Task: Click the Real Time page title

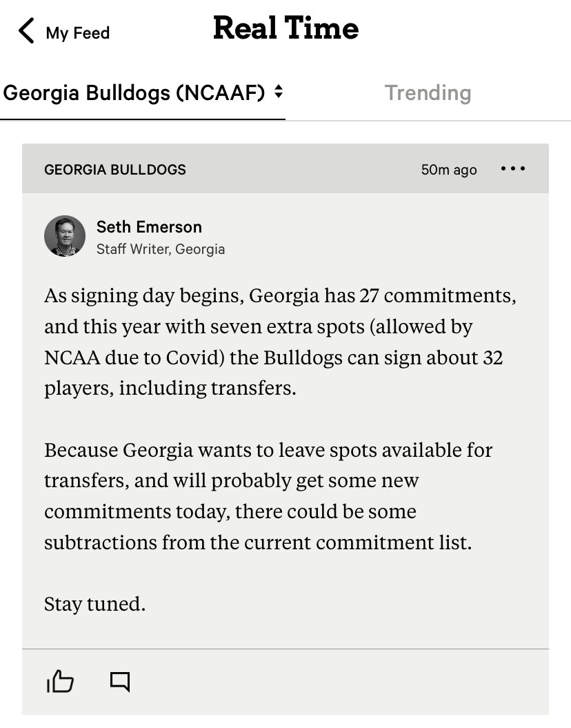Action: pyautogui.click(x=285, y=29)
